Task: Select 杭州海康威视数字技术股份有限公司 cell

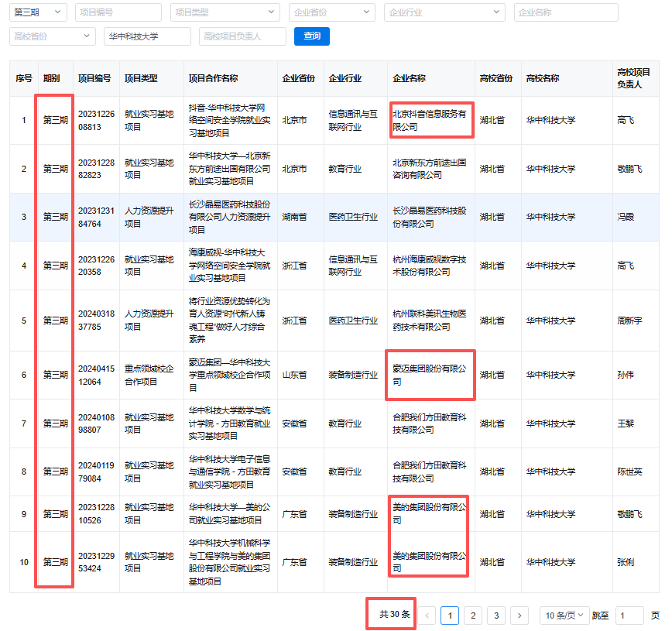Action: [x=431, y=266]
